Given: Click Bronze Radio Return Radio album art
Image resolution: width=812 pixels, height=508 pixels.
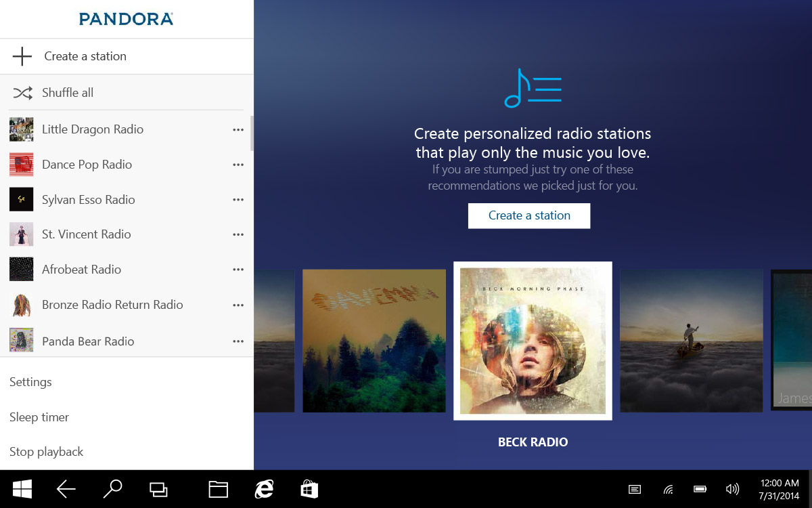Looking at the screenshot, I should (x=22, y=305).
